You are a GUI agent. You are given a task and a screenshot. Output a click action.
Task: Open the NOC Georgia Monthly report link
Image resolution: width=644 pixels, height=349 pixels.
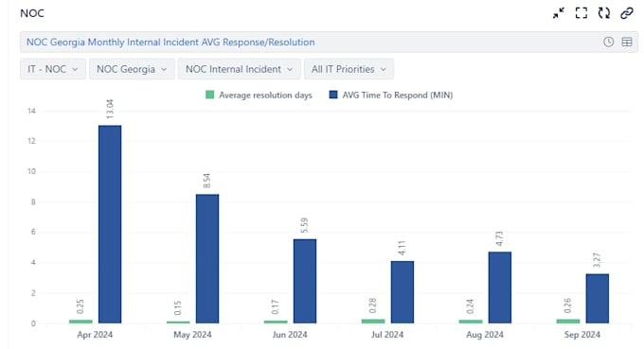click(170, 42)
